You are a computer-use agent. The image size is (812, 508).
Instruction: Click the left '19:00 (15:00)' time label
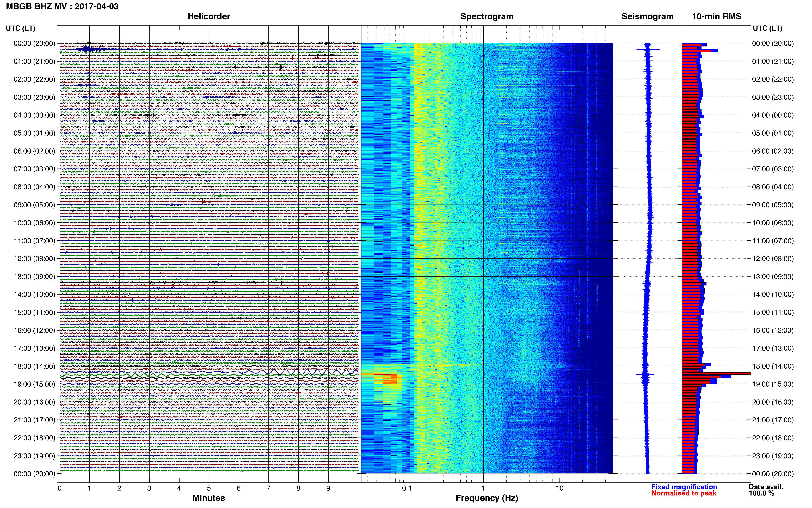point(34,384)
